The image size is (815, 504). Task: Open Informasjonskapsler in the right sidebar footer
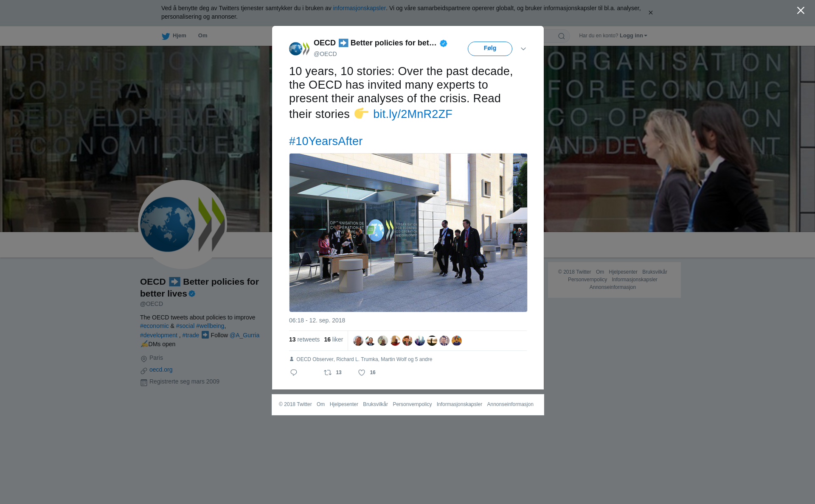click(x=635, y=280)
